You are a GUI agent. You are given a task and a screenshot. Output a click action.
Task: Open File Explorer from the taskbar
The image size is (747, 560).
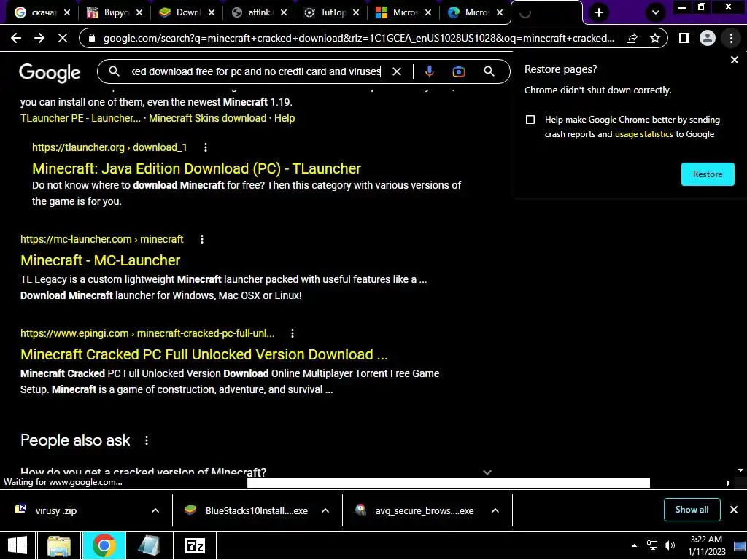click(x=59, y=545)
